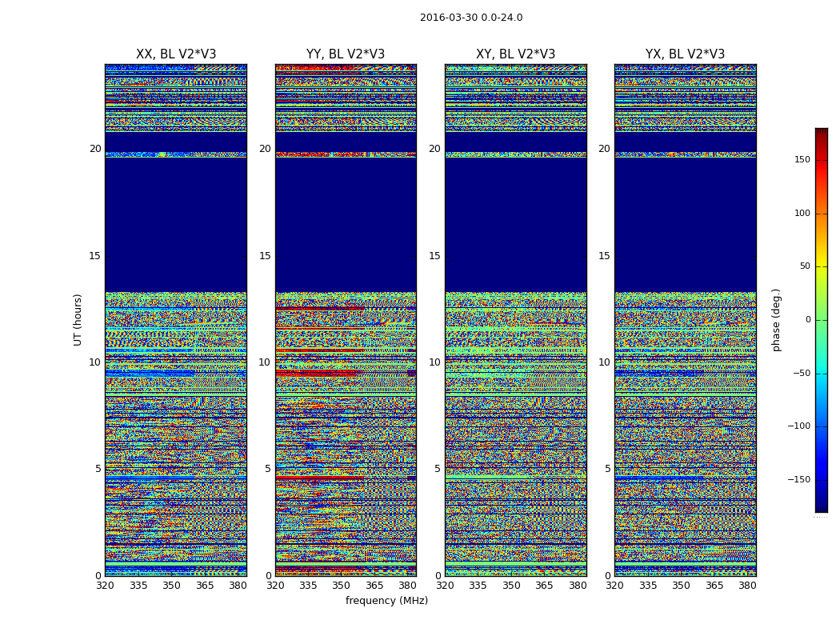The image size is (840, 640).
Task: Click the XX phase waterfall plot
Action: point(176,320)
